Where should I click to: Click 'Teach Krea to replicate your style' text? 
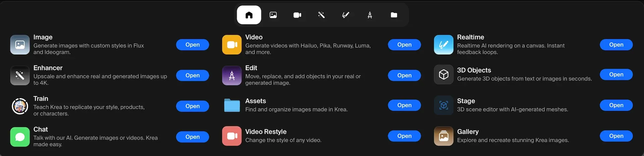pyautogui.click(x=89, y=110)
